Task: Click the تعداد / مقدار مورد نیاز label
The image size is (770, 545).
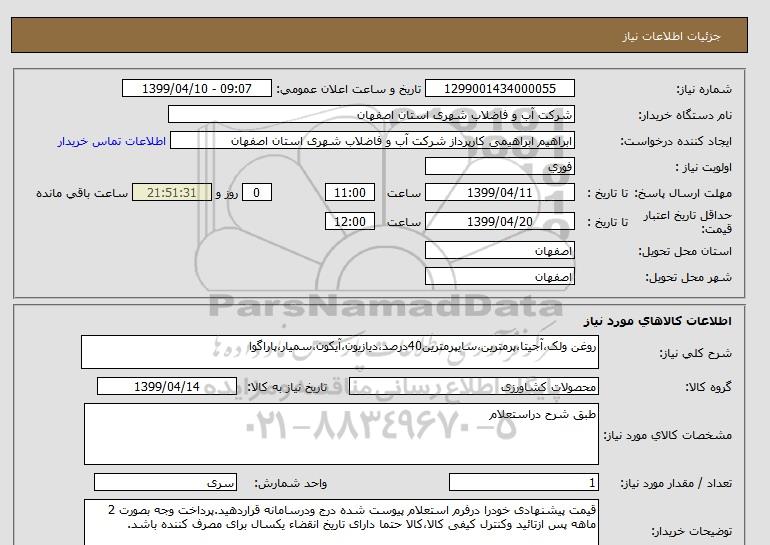Action: [676, 484]
